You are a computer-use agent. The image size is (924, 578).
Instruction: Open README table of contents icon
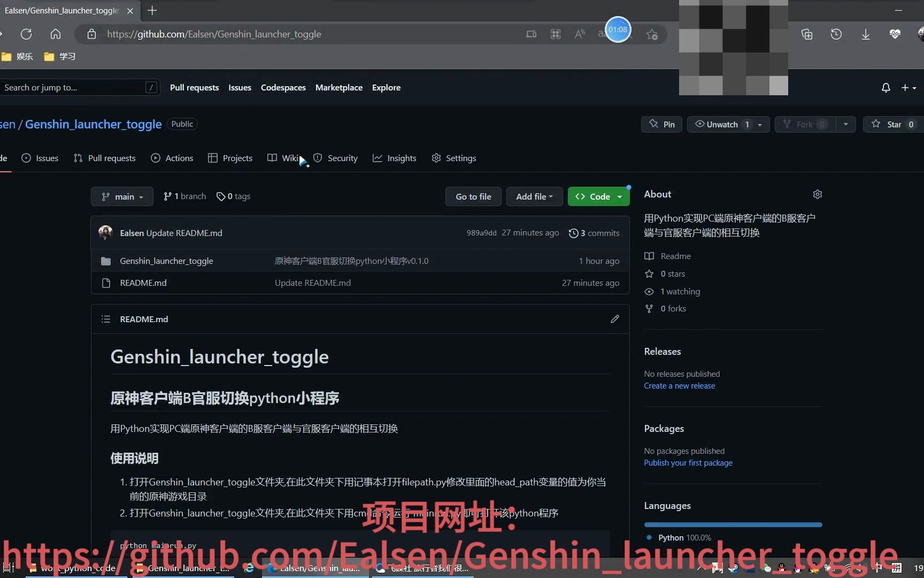[x=106, y=319]
